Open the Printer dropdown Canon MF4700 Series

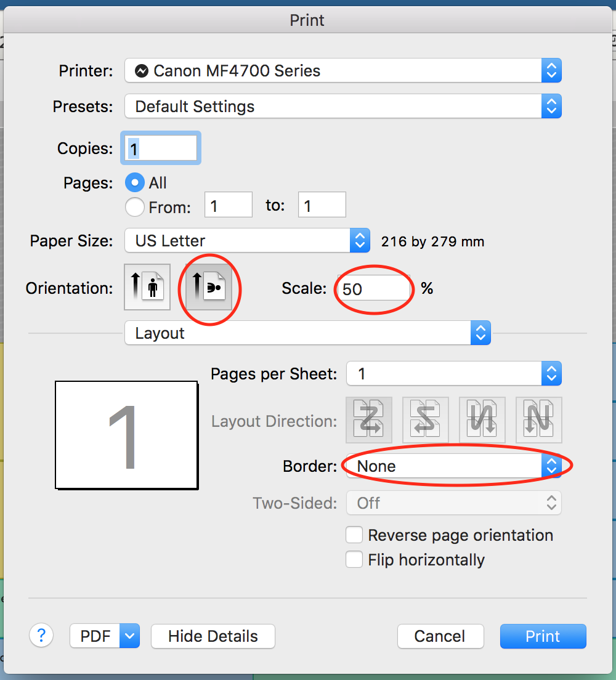(x=343, y=70)
